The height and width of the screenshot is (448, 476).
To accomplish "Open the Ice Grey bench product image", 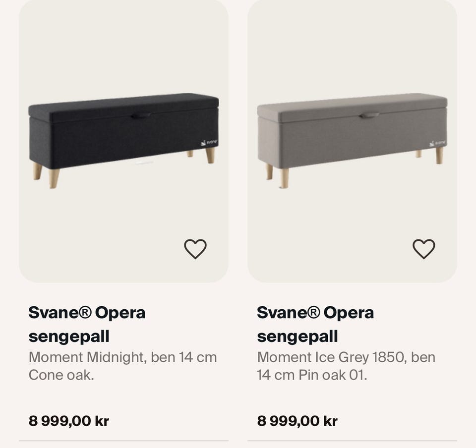I will tap(352, 140).
